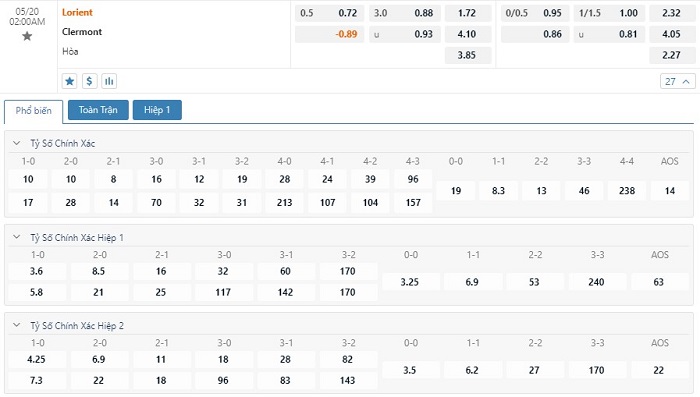Select full match 4-4 odds 238
Viewport: 700px width, 397px height.
[627, 191]
